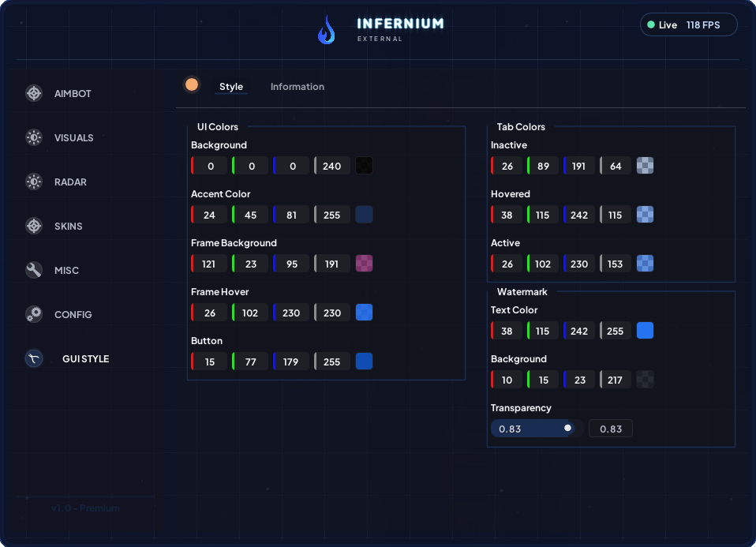
Task: Click Inactive alpha field 64
Action: coord(616,166)
